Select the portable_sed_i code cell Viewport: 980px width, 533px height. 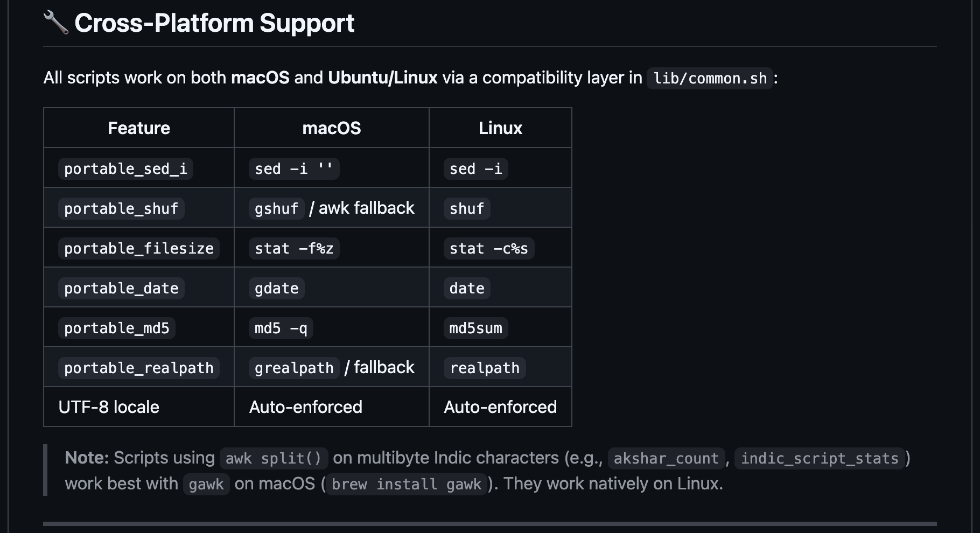(x=125, y=169)
